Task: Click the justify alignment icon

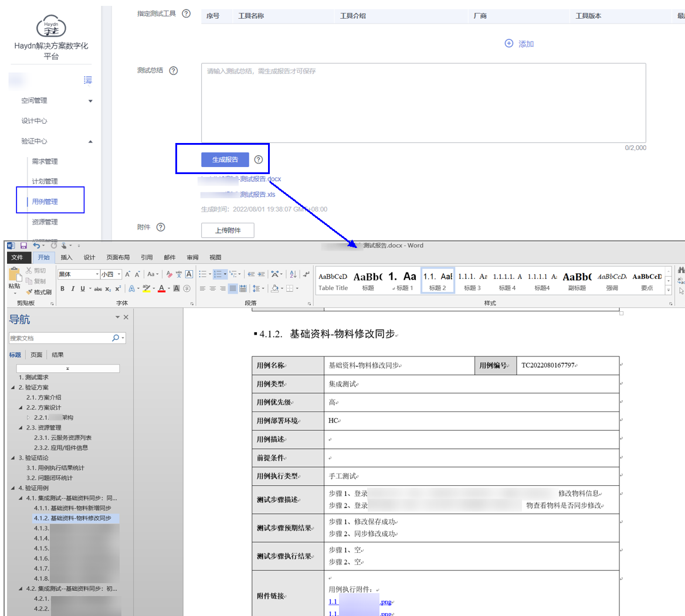Action: (233, 288)
